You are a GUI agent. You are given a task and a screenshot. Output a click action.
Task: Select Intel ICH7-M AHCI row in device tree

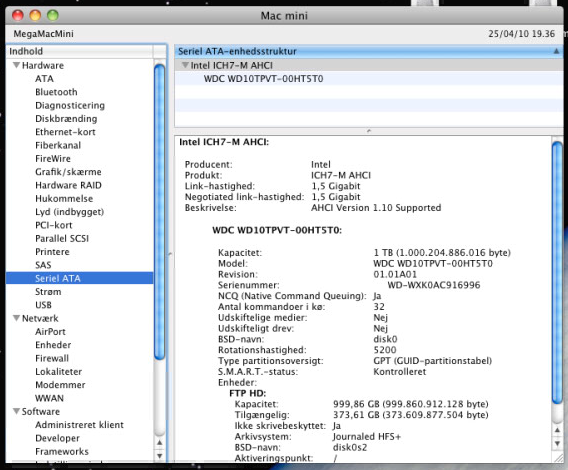point(368,65)
